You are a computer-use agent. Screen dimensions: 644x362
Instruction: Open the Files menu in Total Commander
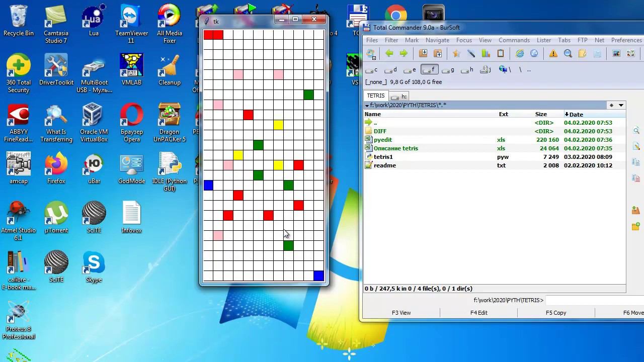tap(372, 40)
